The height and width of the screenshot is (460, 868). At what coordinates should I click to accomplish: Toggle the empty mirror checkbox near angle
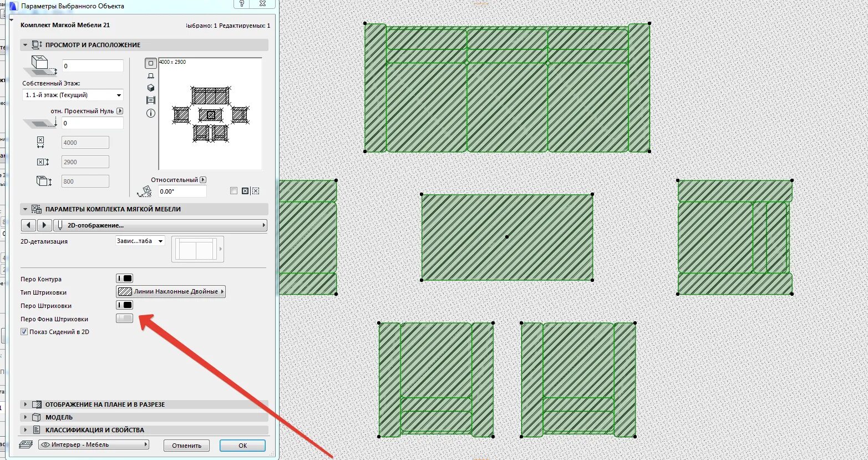(x=234, y=191)
